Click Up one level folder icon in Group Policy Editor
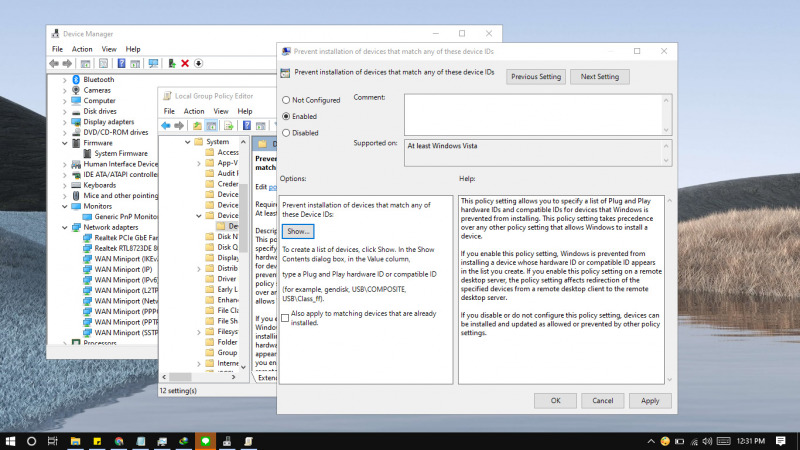The image size is (800, 450). [197, 126]
